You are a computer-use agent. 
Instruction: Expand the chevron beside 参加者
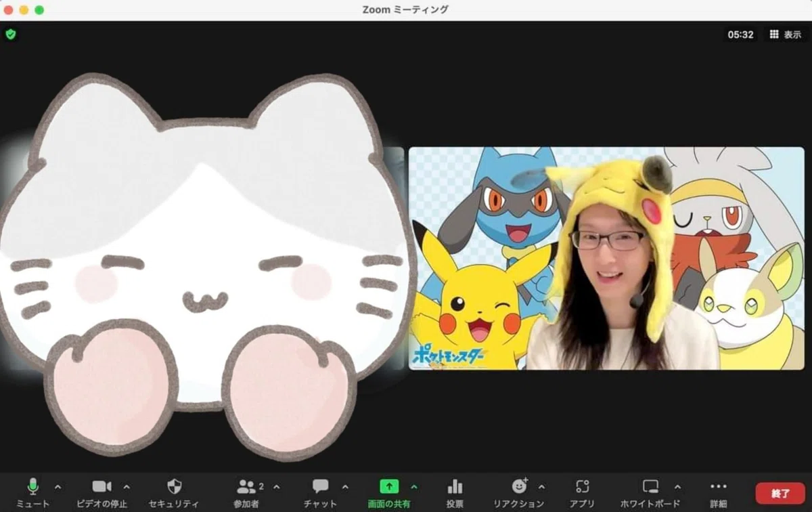pos(276,487)
